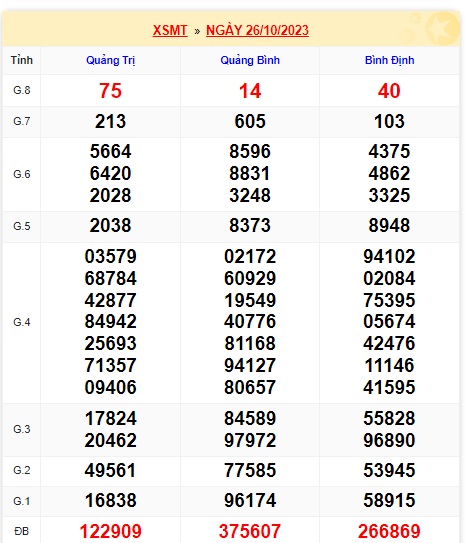The width and height of the screenshot is (467, 543).
Task: Open the Quảng Bình province link
Action: (250, 60)
